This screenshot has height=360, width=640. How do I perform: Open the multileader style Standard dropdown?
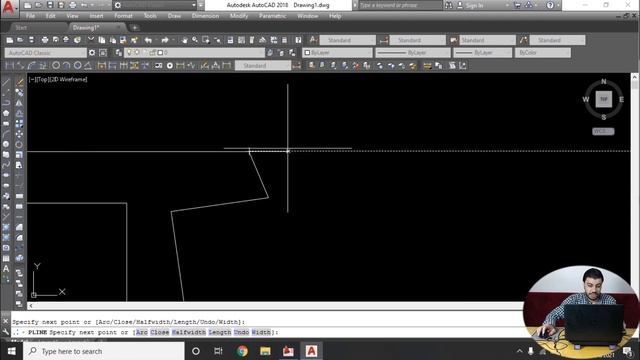pyautogui.click(x=557, y=40)
